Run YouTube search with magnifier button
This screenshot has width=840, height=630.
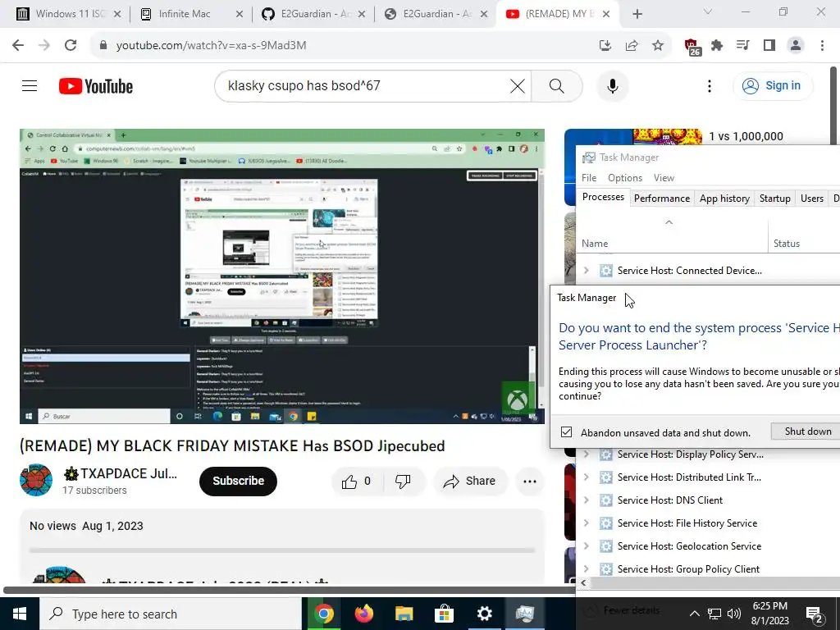(557, 85)
